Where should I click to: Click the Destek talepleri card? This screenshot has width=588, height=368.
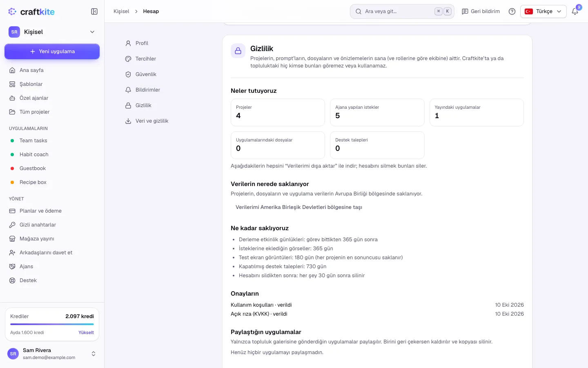click(x=377, y=145)
